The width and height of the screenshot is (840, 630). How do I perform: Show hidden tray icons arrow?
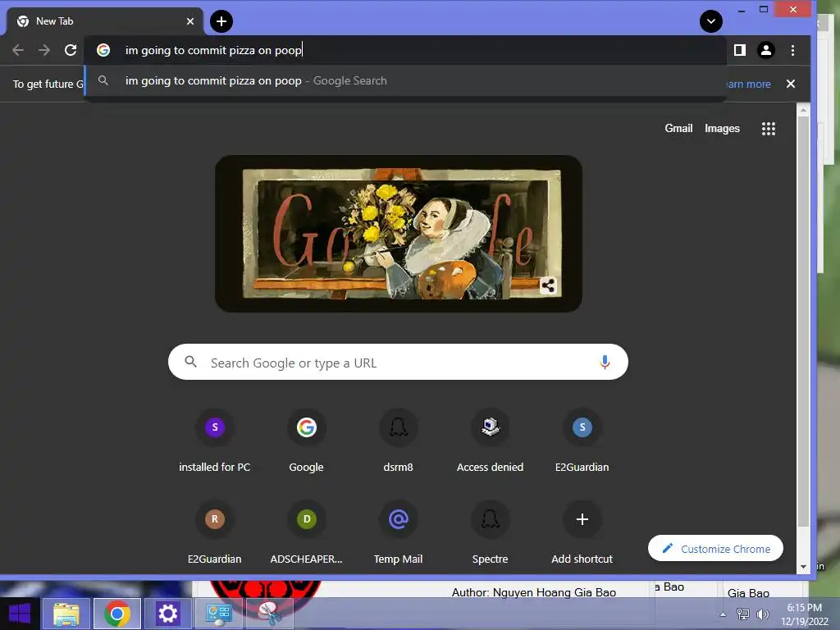click(x=724, y=614)
